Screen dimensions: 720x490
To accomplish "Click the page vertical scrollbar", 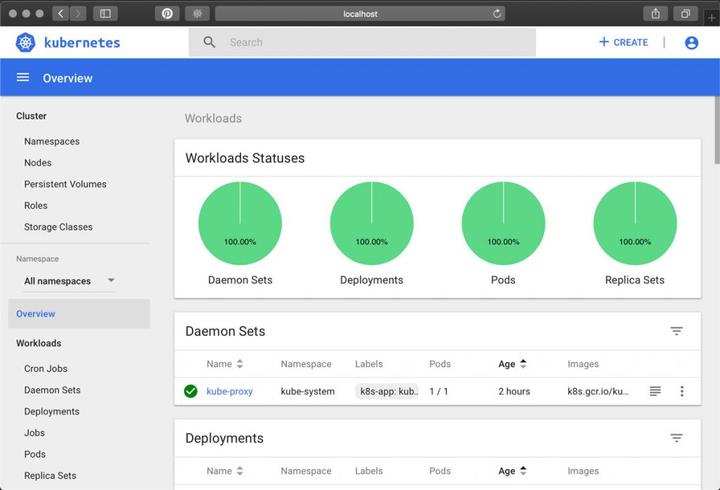I will 717,130.
